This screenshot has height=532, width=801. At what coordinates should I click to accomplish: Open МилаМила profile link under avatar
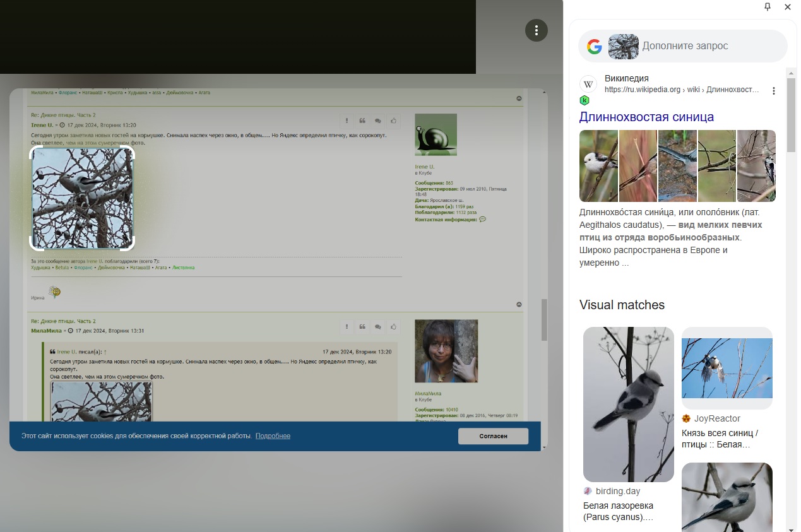(x=428, y=393)
